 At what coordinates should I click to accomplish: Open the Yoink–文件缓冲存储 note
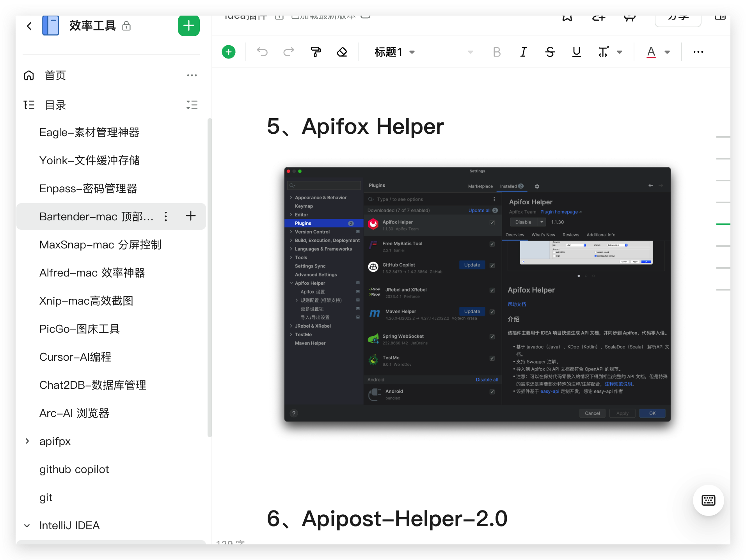click(x=89, y=160)
